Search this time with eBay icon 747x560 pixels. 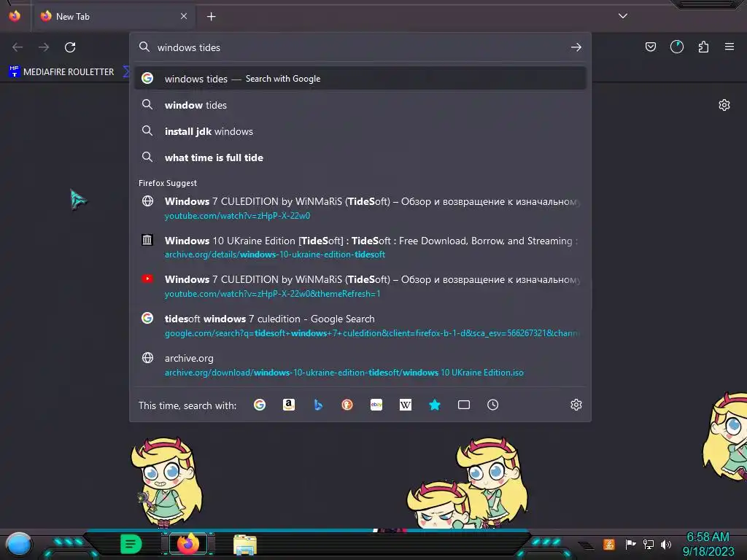click(376, 405)
